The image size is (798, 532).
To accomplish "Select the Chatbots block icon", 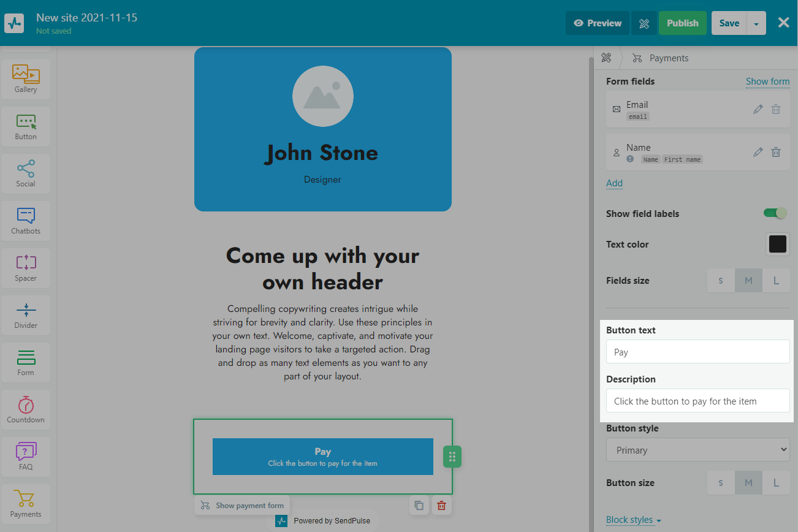I will pyautogui.click(x=26, y=221).
